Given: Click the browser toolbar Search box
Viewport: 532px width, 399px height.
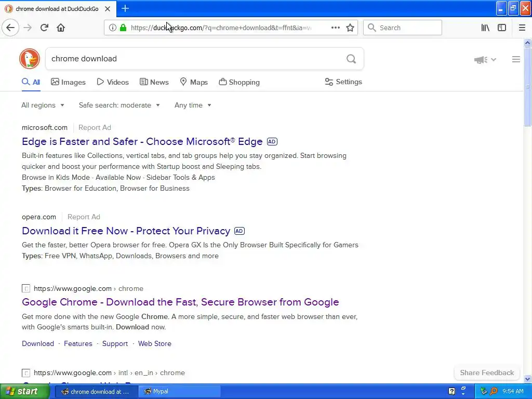Looking at the screenshot, I should coord(403,28).
